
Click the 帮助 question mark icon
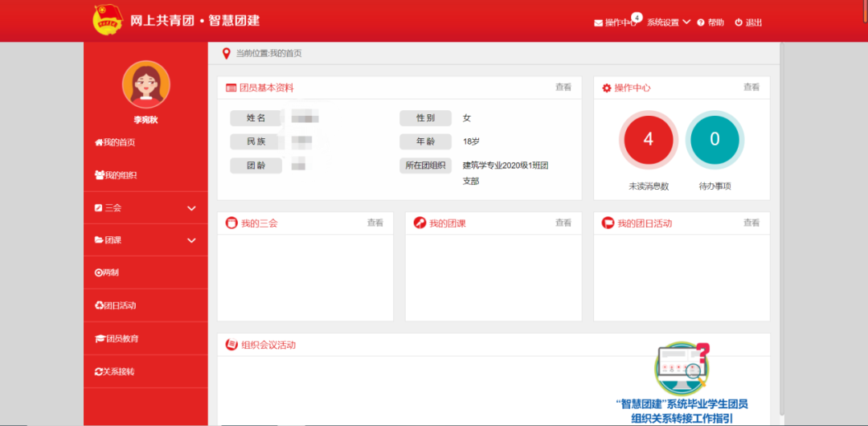pyautogui.click(x=701, y=23)
